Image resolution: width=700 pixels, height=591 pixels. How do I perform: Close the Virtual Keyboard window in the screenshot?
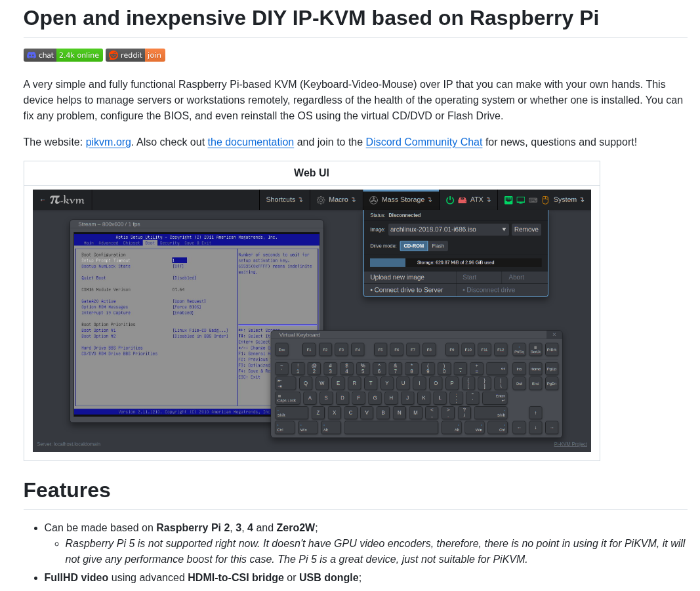[x=554, y=335]
